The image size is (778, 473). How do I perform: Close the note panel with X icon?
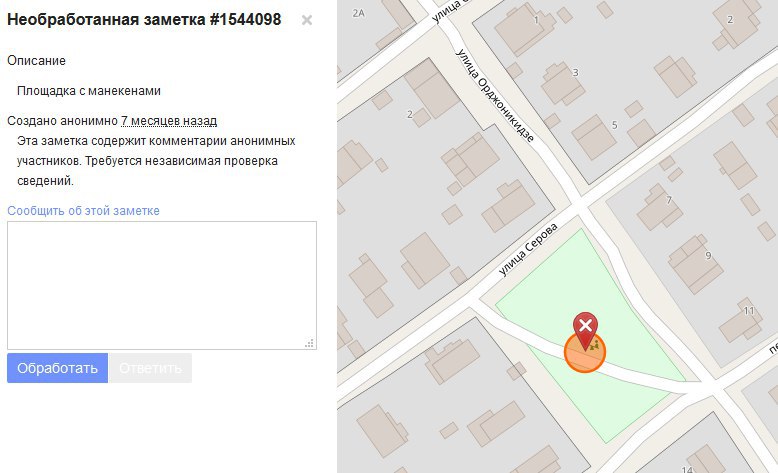307,20
